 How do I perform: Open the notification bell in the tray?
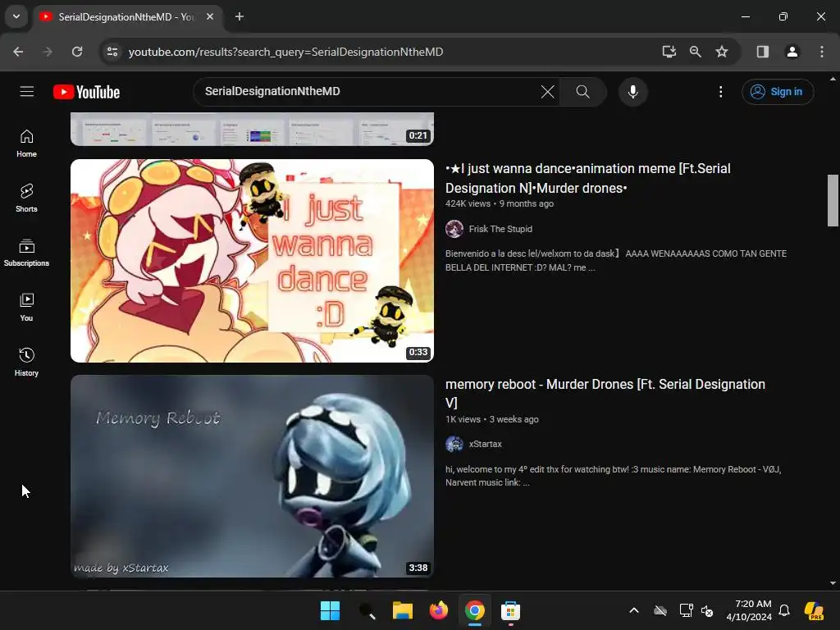[x=784, y=610]
